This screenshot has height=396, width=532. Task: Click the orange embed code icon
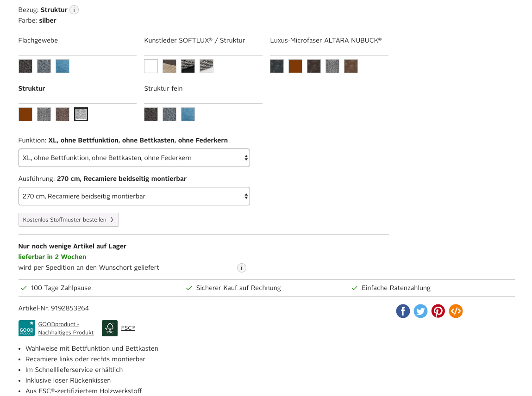click(456, 311)
